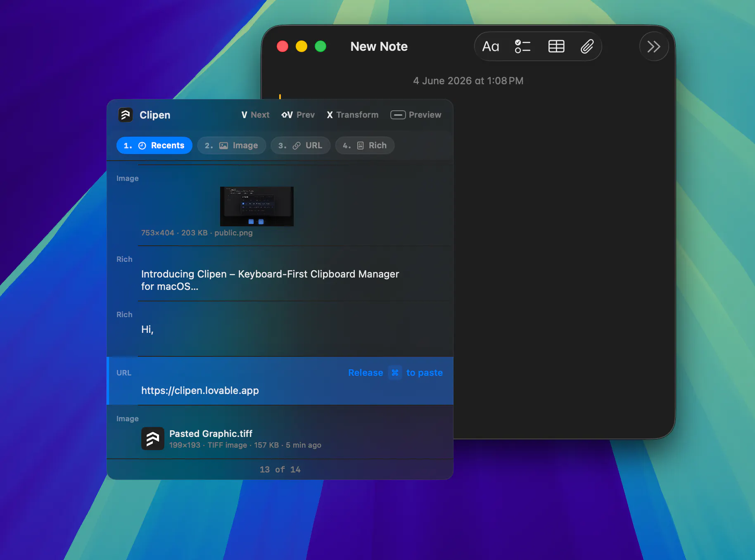Attach a file using the paperclip icon
755x560 pixels.
(587, 46)
